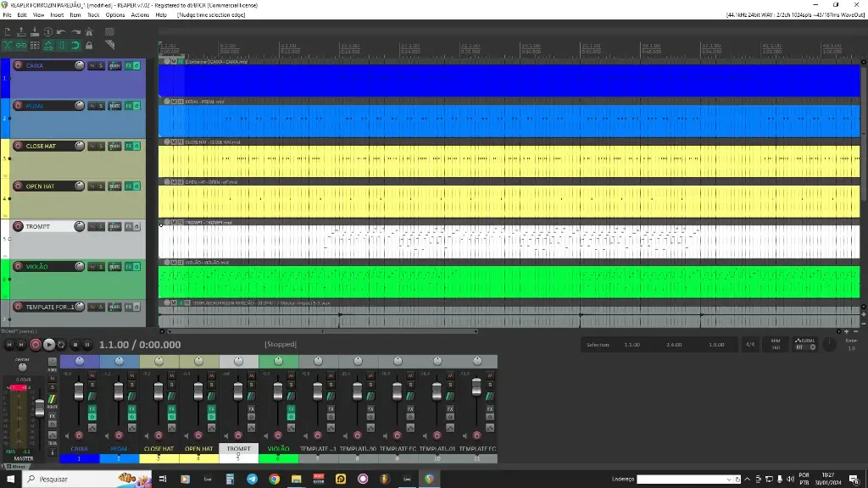868x488 pixels.
Task: Adjust master track volume fader
Action: pos(40,409)
